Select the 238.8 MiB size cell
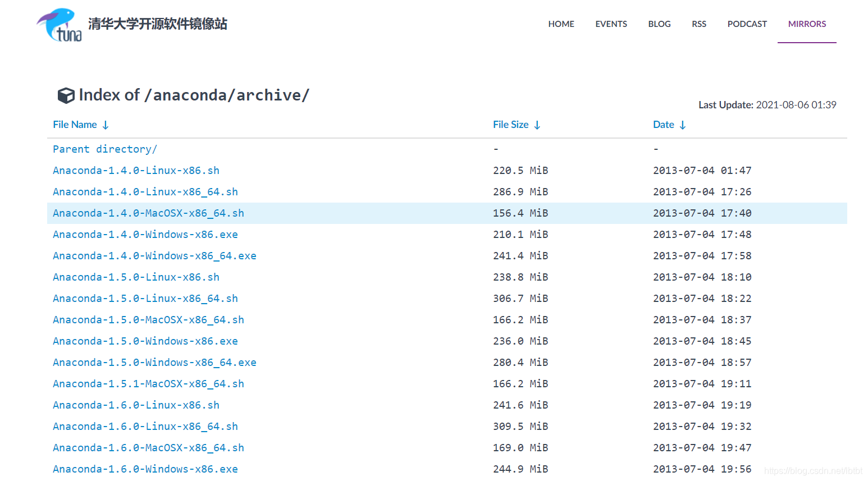Screen dimensions: 868x481 click(520, 277)
